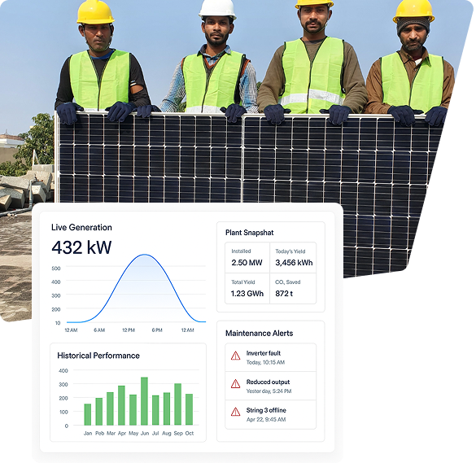Click the Reduced output warning triangle icon
The height and width of the screenshot is (463, 476).
tap(236, 384)
